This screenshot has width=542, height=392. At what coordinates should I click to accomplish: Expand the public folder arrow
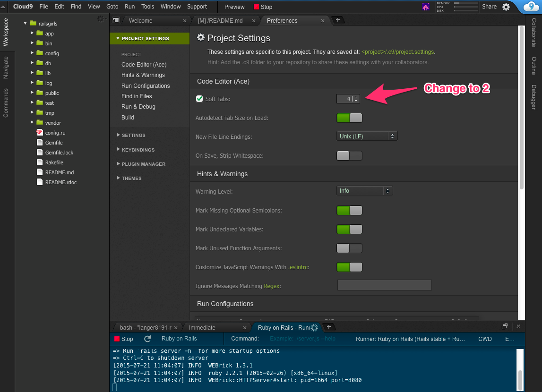pos(32,93)
